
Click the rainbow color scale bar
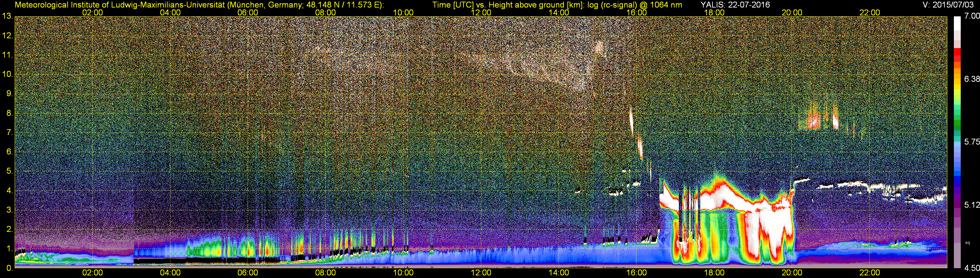click(958, 142)
